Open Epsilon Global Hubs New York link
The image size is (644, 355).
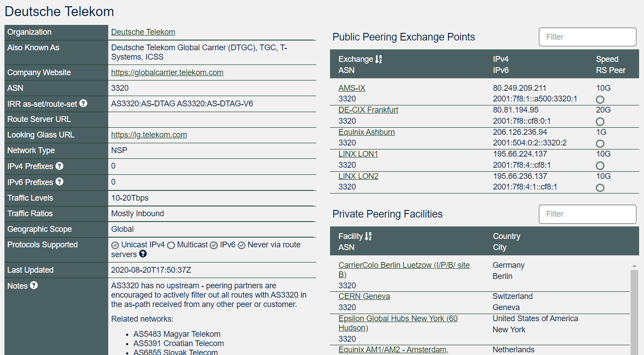pos(398,323)
